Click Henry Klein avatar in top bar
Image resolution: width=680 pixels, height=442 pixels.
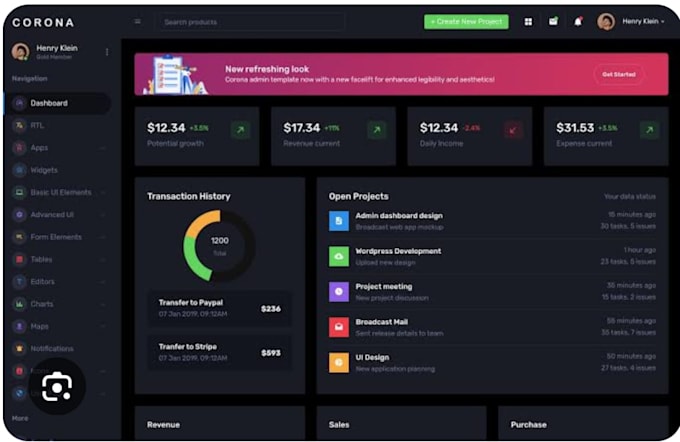pos(606,21)
